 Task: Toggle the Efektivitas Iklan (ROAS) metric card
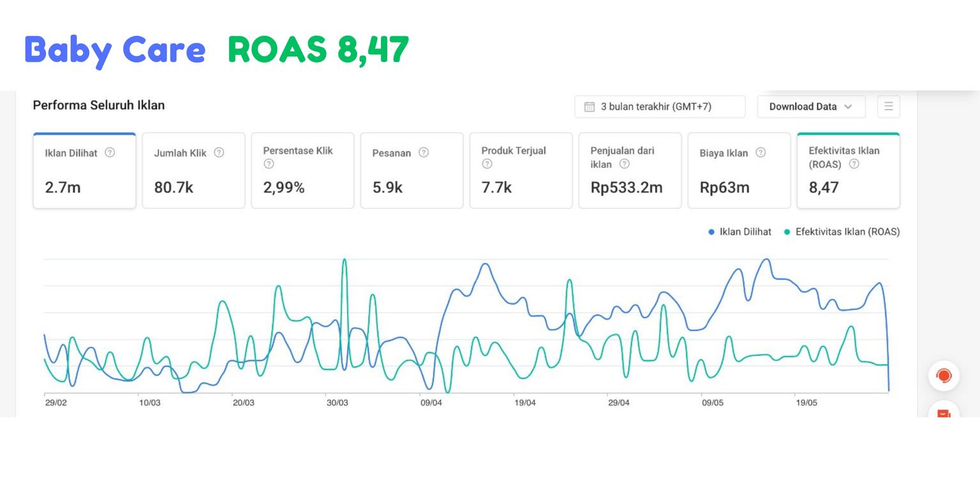point(849,170)
